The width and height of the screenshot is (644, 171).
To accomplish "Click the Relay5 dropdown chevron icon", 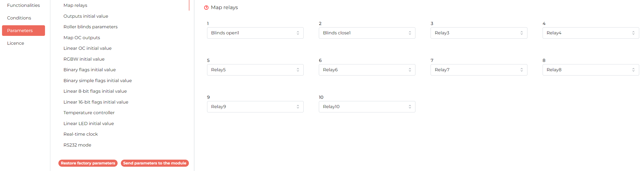I will (298, 70).
